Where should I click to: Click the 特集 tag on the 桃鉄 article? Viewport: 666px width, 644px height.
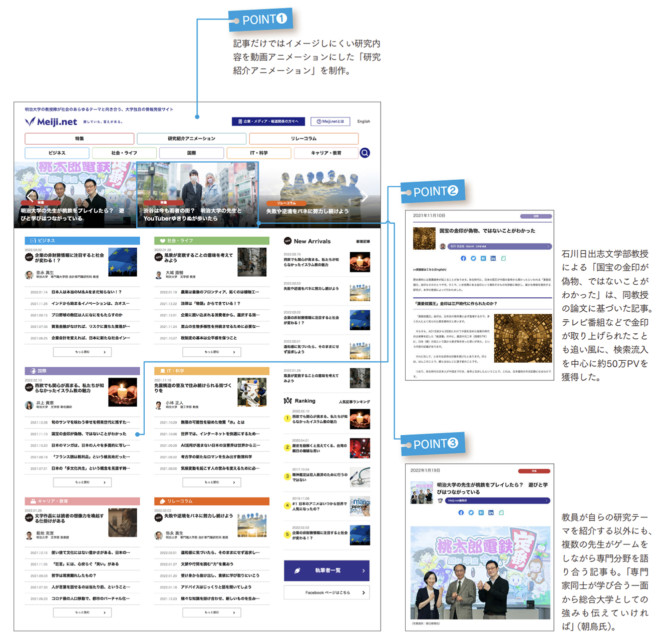pos(534,471)
